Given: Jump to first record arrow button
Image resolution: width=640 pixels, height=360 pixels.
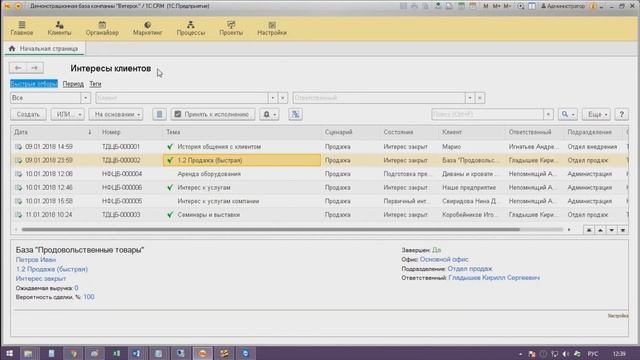Looking at the screenshot, I should 589,230.
